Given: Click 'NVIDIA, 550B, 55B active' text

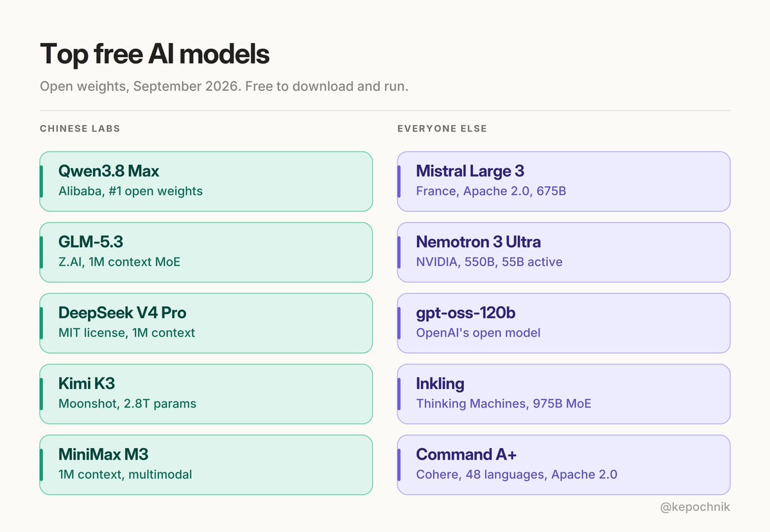Looking at the screenshot, I should tap(489, 262).
